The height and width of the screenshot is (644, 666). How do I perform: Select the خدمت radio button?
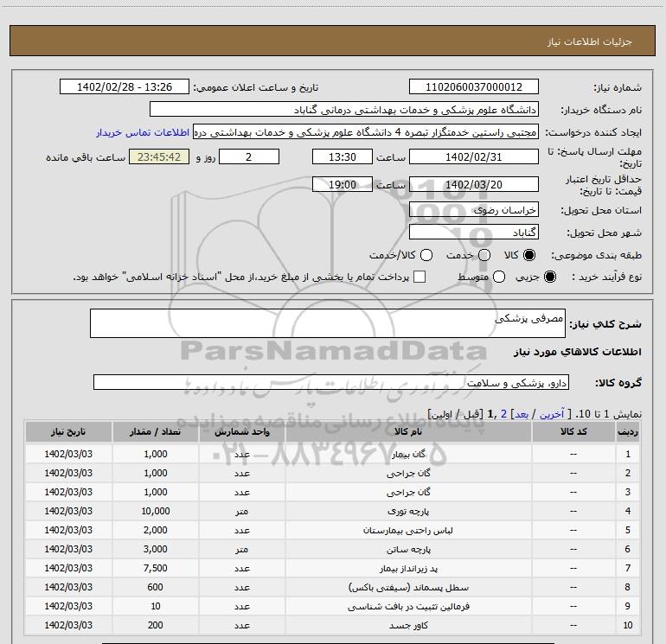[484, 255]
